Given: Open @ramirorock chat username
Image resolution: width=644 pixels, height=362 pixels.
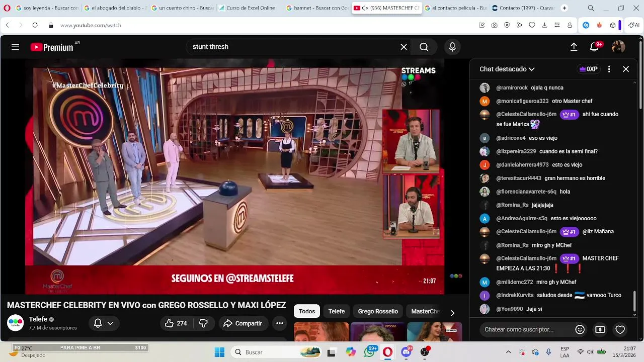Looking at the screenshot, I should [x=512, y=88].
